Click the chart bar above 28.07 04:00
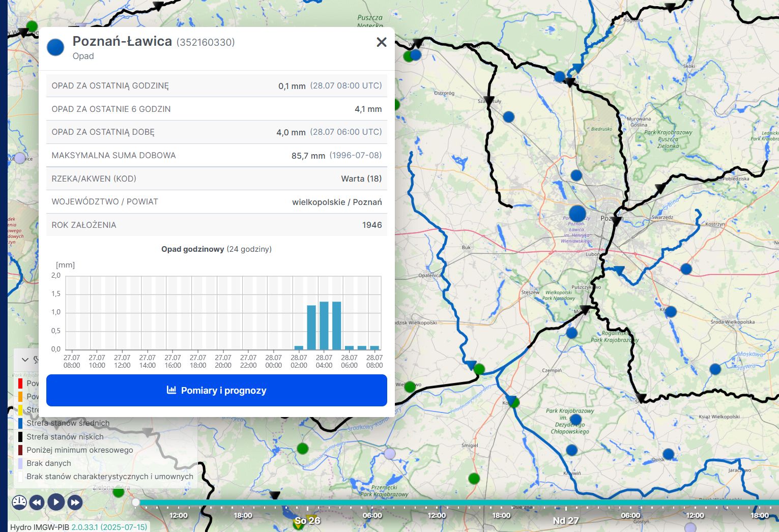 point(324,326)
